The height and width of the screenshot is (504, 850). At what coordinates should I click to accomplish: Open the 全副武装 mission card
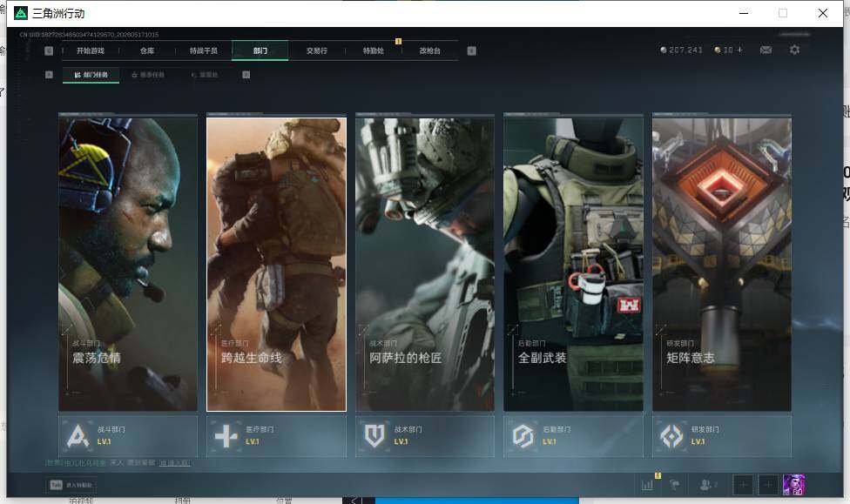click(574, 265)
